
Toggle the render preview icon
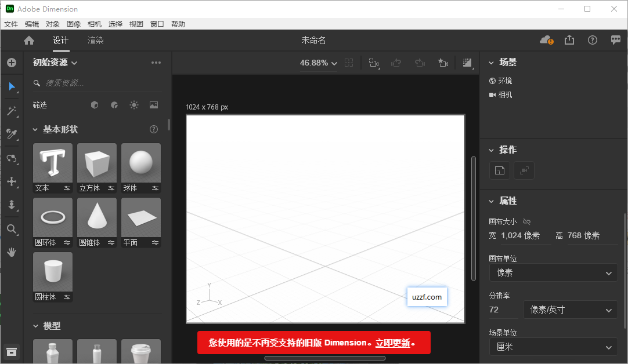click(x=467, y=62)
